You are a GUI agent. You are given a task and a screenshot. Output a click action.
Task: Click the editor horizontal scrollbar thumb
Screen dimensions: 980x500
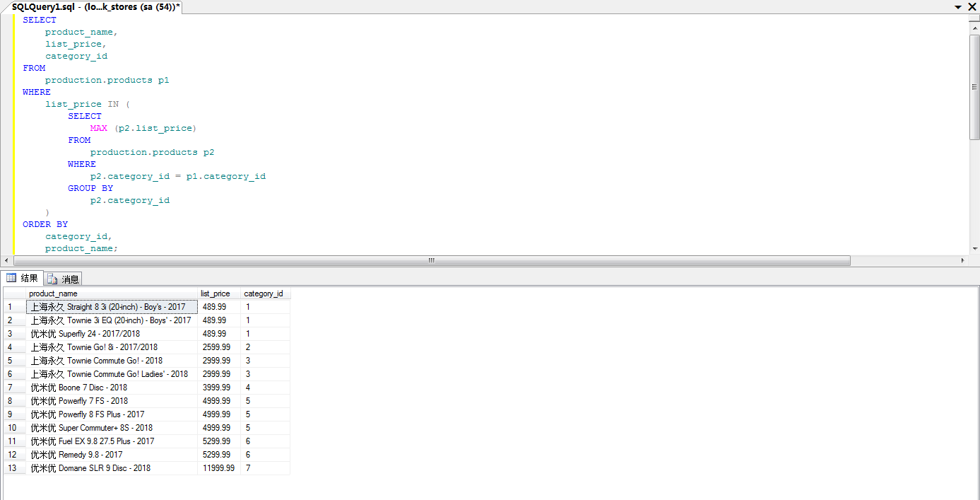[432, 260]
